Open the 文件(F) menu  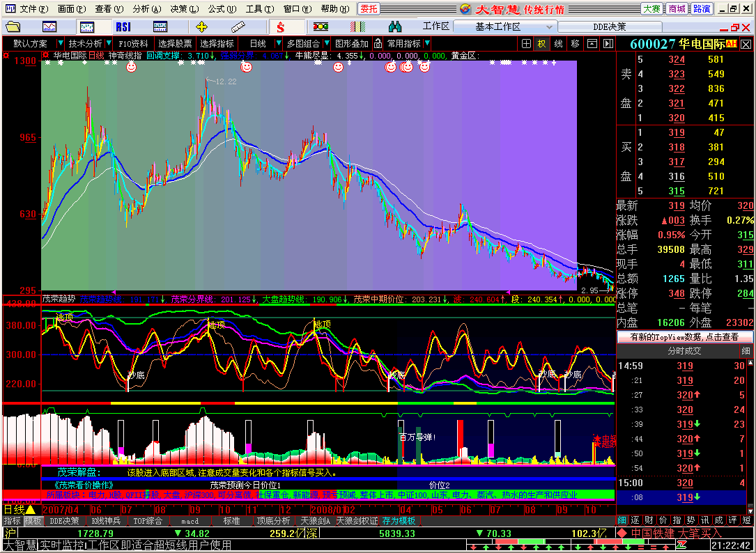[33, 9]
